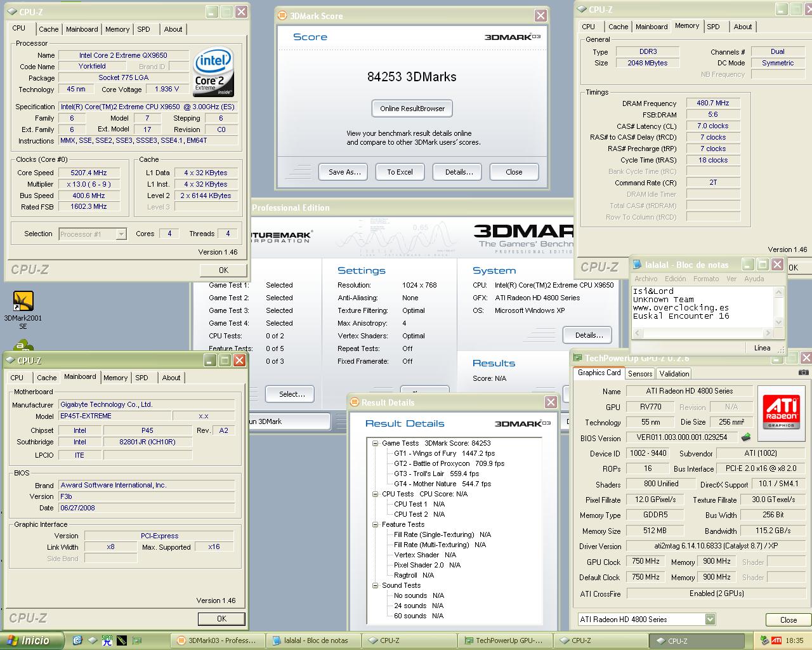Click the 84253 3DMarks score text

click(412, 77)
